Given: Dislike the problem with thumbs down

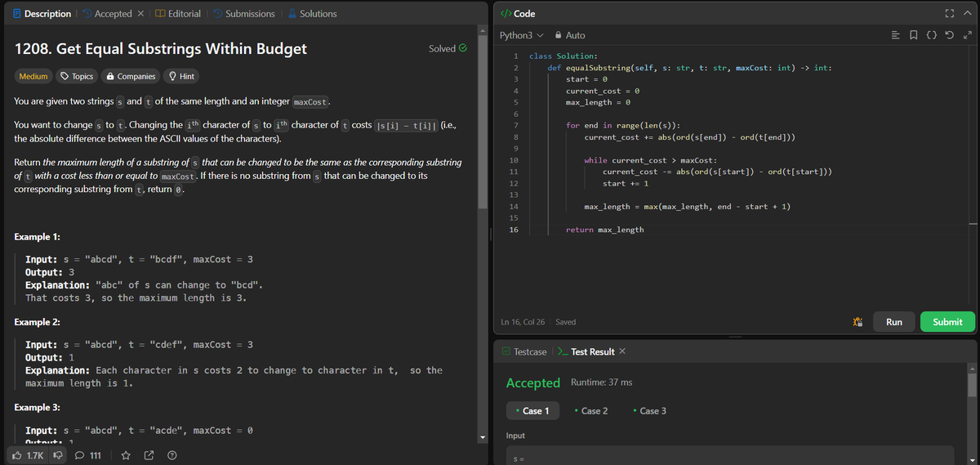Looking at the screenshot, I should tap(58, 455).
